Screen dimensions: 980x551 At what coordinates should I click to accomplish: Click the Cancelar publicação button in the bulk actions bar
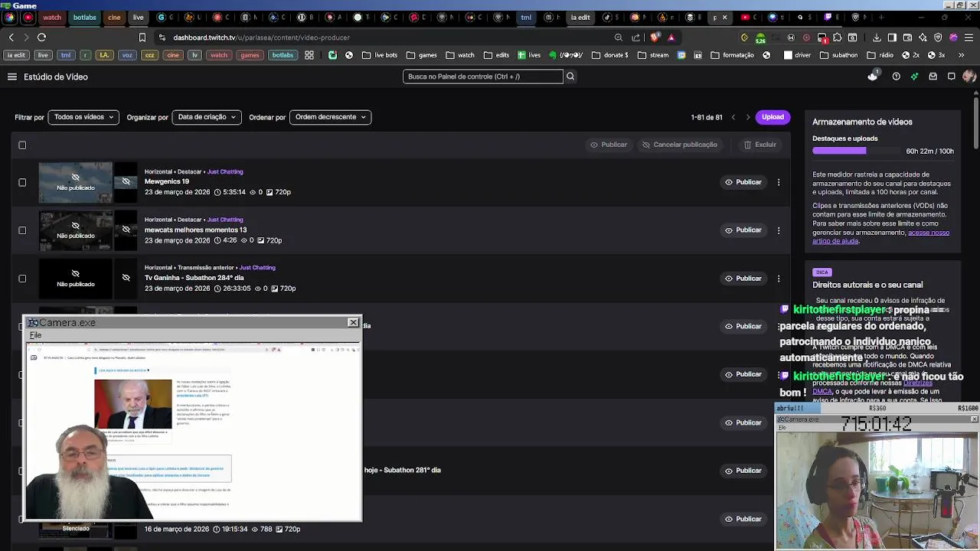(x=680, y=145)
